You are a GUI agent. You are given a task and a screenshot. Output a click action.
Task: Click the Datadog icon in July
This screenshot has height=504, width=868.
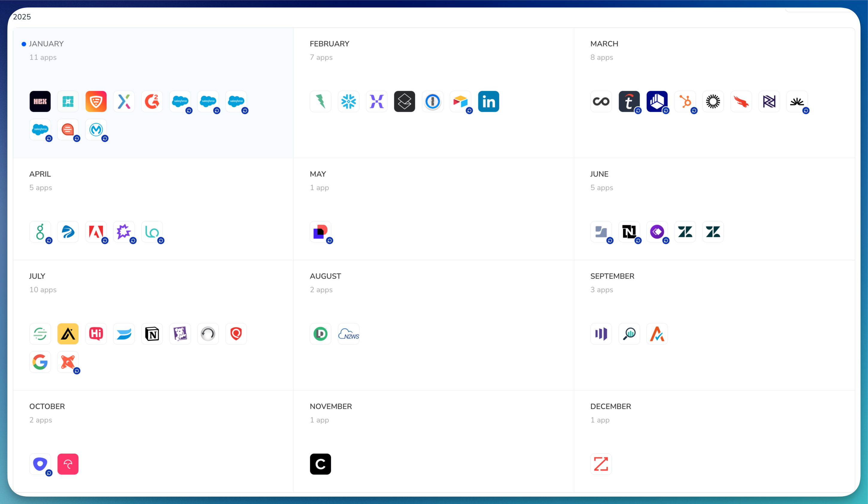(x=180, y=334)
